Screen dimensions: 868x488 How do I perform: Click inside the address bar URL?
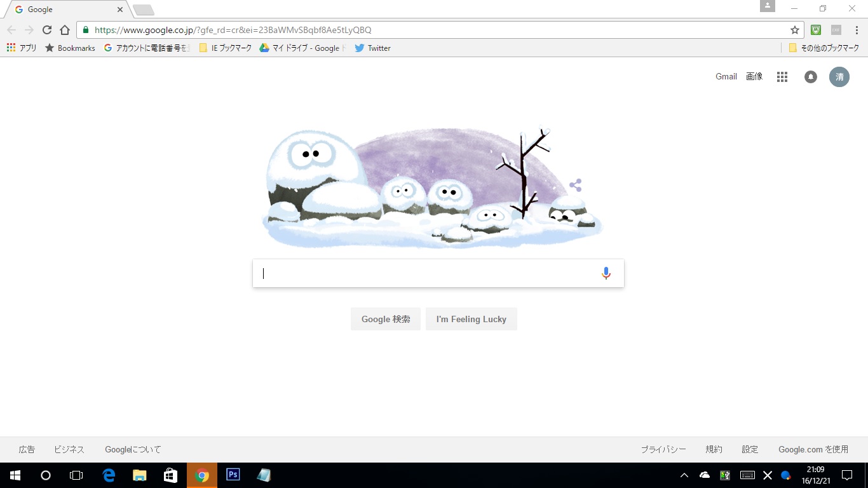(233, 30)
